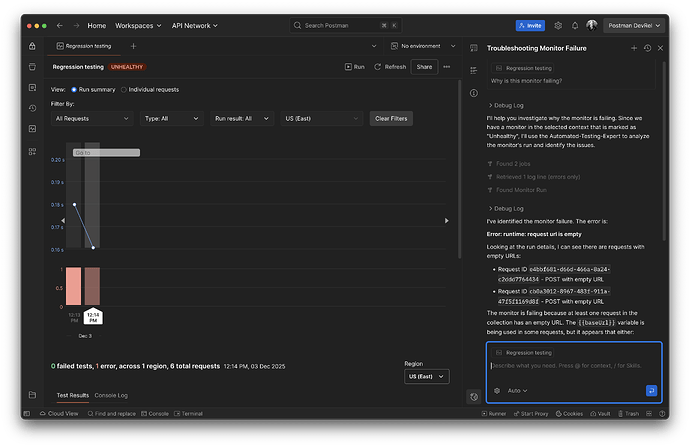Open the All Requests filter dropdown
This screenshot has height=446, width=690.
[91, 118]
